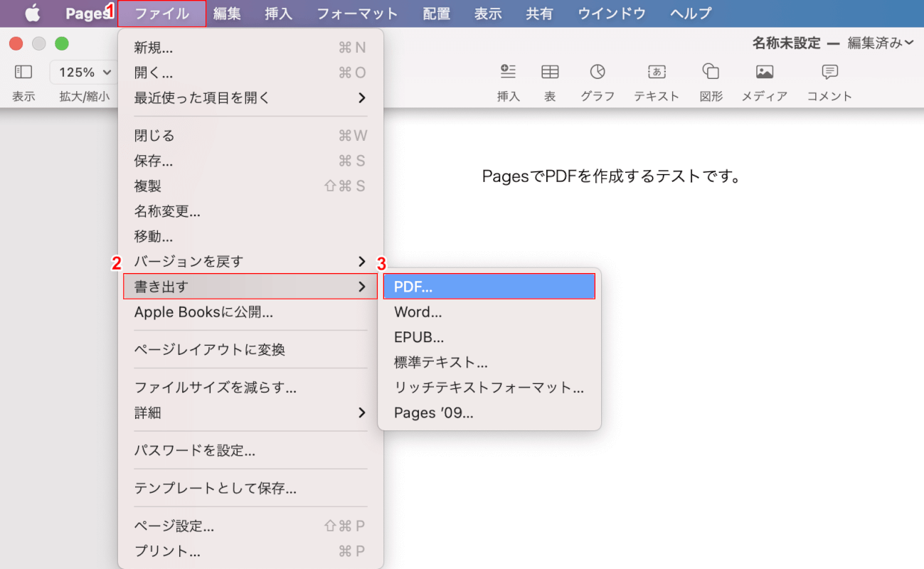This screenshot has height=569, width=924.
Task: Open the 125% zoom dropdown
Action: [x=85, y=72]
